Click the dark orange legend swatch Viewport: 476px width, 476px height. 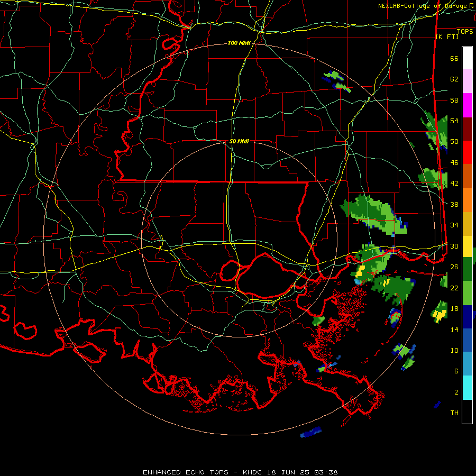pos(467,176)
